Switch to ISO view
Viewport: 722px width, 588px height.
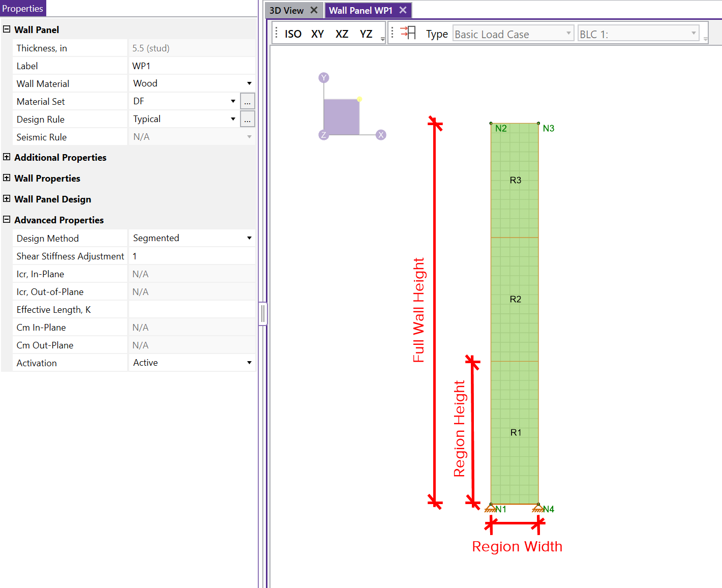click(293, 34)
